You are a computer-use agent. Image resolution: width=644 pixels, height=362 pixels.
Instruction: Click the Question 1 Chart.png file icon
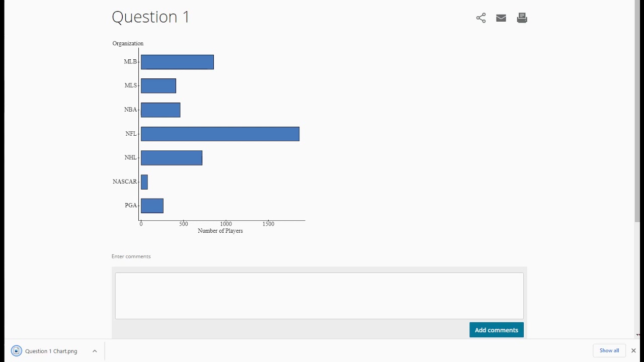click(17, 351)
